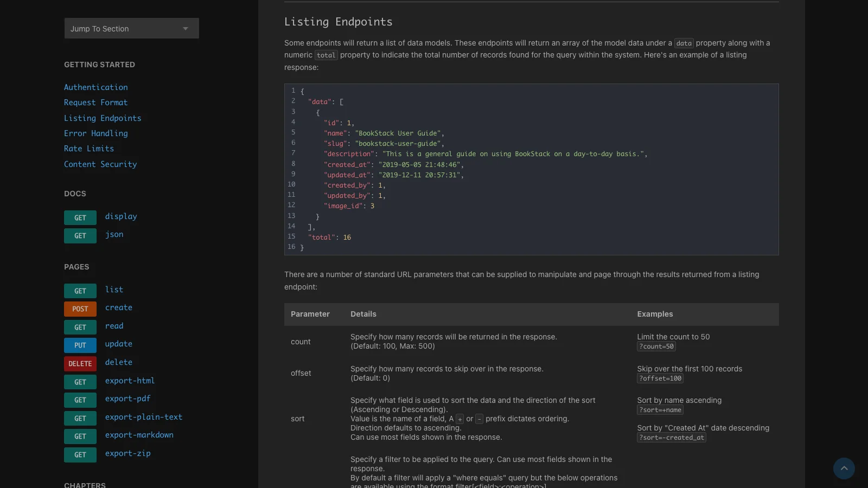Click the DELETE badge beside delete

(x=80, y=364)
